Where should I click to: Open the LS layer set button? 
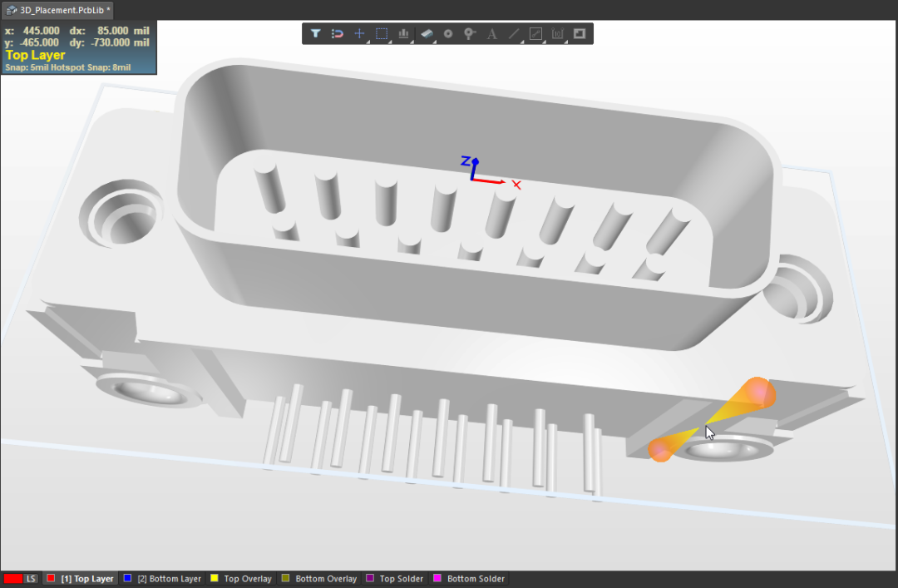pyautogui.click(x=31, y=579)
